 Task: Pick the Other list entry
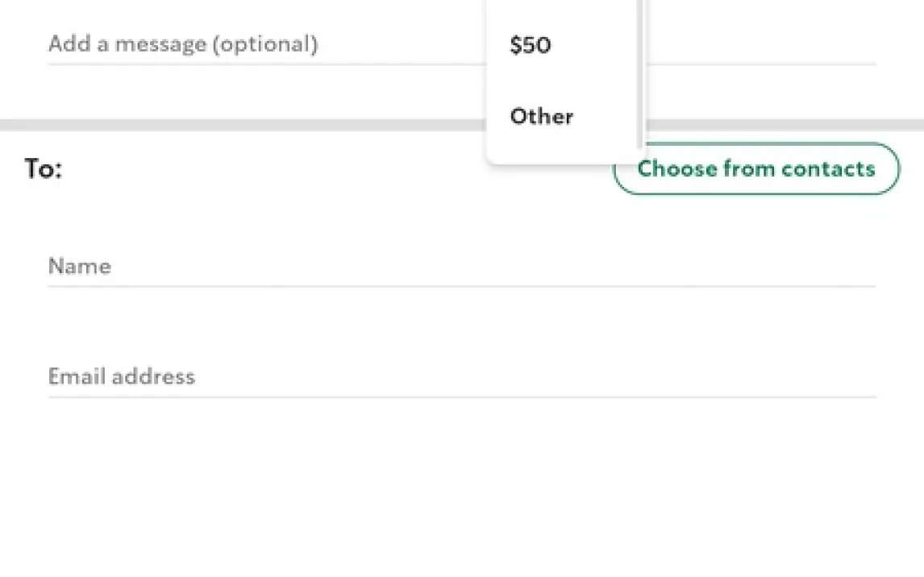pos(541,116)
